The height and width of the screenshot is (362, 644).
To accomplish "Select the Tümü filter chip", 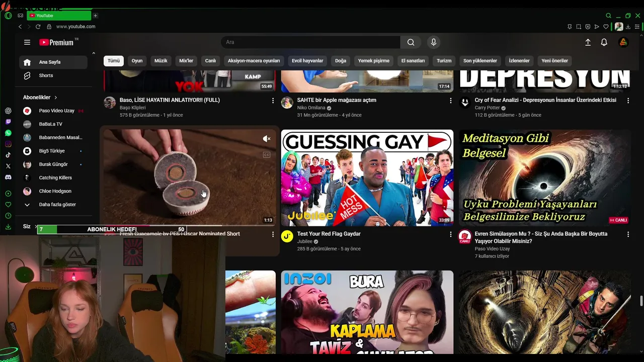I will click(114, 61).
